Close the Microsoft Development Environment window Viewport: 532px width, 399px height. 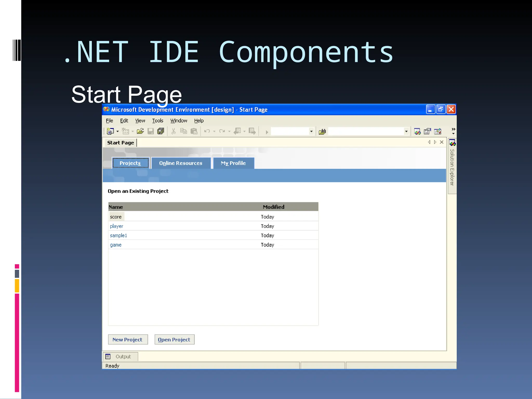point(451,109)
